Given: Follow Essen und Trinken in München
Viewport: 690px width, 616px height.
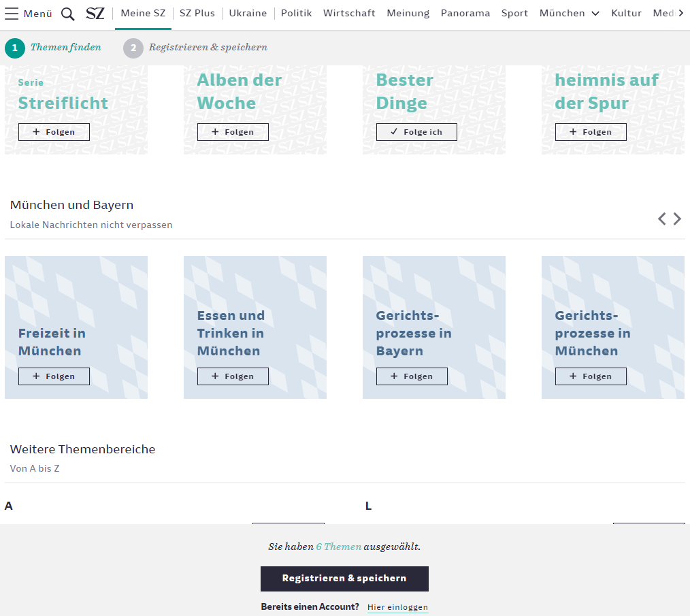Looking at the screenshot, I should pos(233,376).
